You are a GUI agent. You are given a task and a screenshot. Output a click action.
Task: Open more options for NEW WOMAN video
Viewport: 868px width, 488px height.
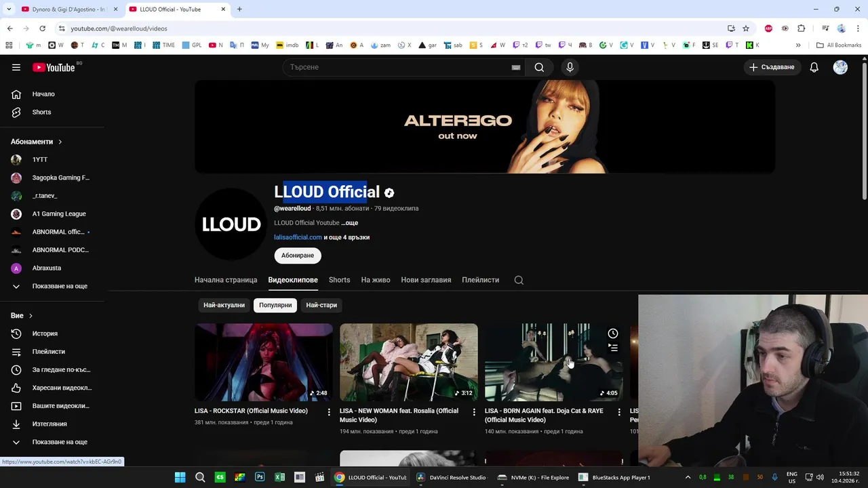[x=474, y=412]
